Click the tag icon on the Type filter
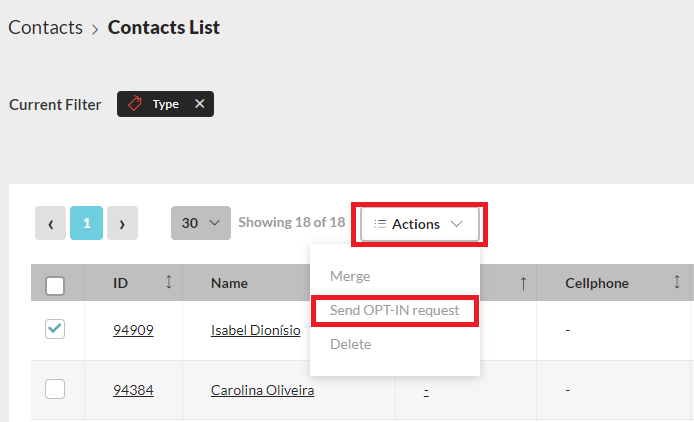This screenshot has height=422, width=694. click(135, 104)
